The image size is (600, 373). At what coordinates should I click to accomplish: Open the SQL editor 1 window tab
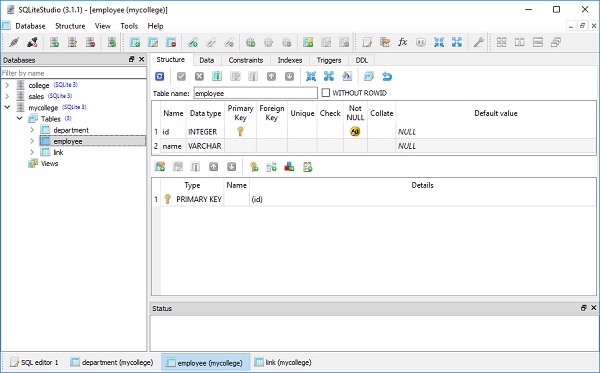[x=34, y=362]
